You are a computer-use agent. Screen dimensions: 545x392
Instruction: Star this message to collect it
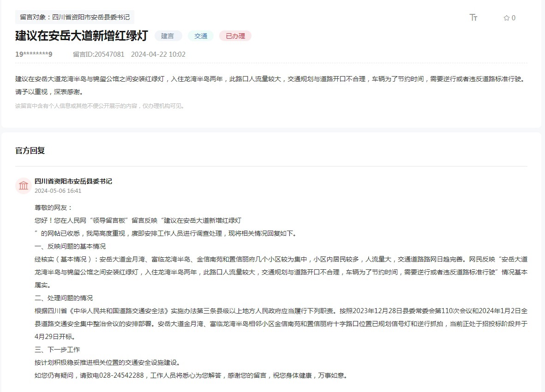coord(506,18)
